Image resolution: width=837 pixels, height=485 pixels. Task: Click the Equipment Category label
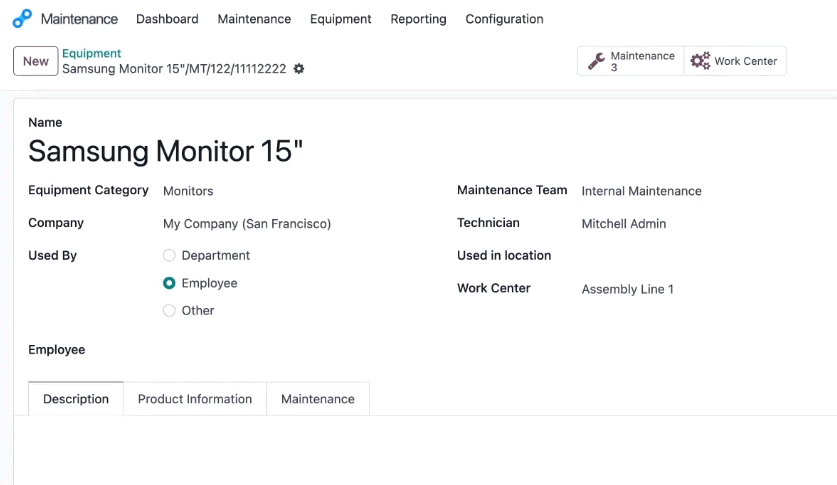88,190
